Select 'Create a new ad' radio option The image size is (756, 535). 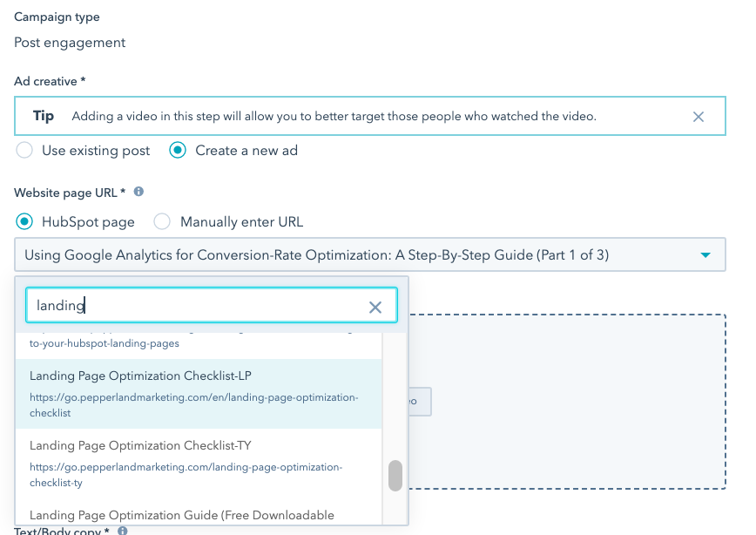coord(178,151)
